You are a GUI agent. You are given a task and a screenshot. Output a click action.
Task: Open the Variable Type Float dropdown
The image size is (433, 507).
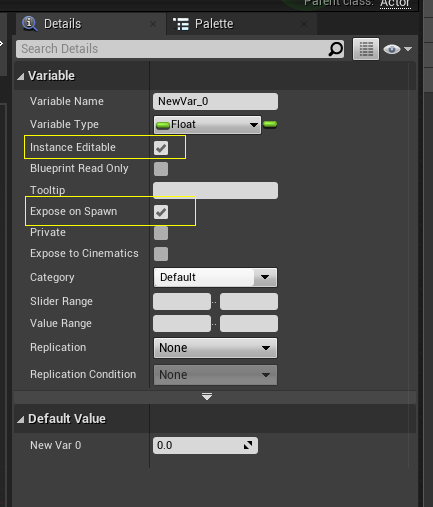tap(207, 125)
